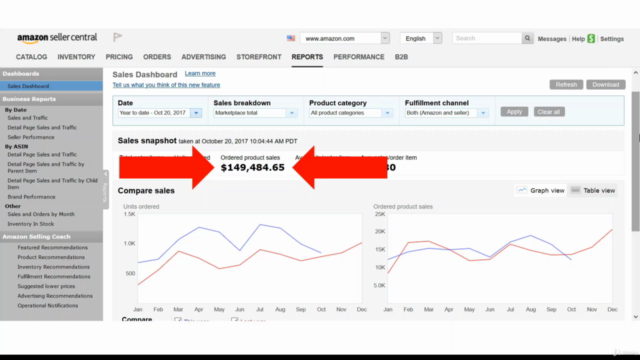Click the page scrollbar down arrow
Screen dimensions: 640x360
pos(636,317)
